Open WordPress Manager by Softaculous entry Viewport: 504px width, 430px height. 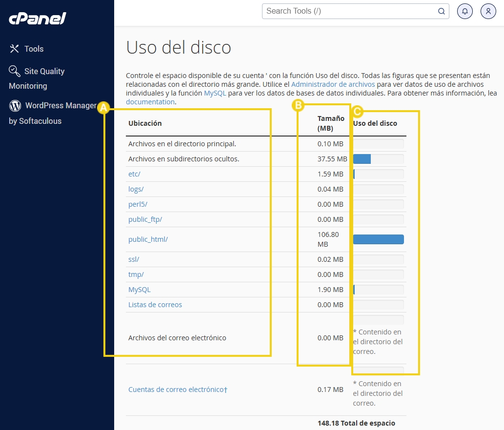tap(60, 105)
